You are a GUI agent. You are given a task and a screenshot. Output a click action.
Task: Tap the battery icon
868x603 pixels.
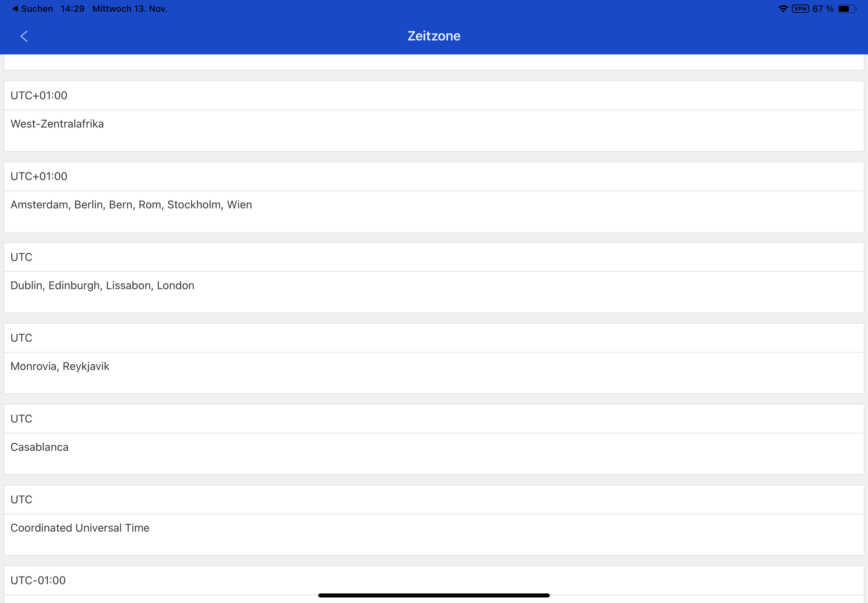coord(846,9)
